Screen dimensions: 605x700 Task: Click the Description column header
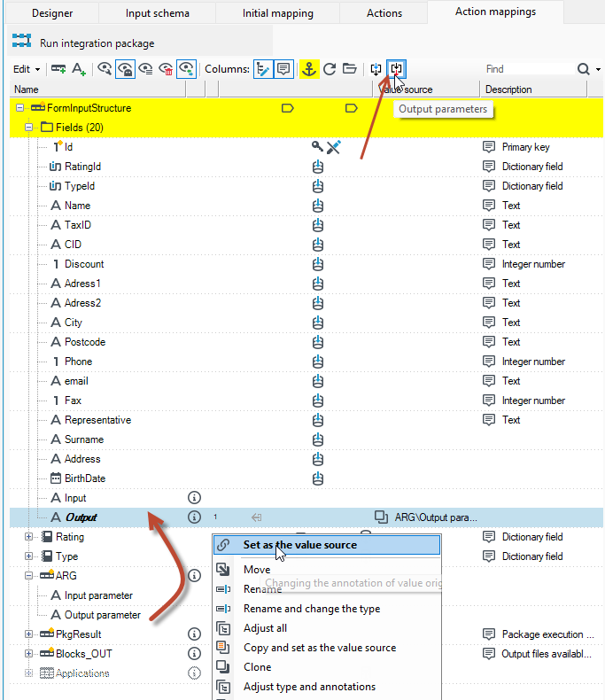coord(533,89)
